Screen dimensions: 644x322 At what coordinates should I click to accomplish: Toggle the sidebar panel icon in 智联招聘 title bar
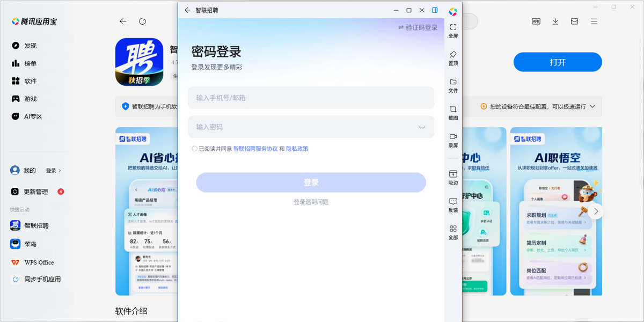coord(435,10)
